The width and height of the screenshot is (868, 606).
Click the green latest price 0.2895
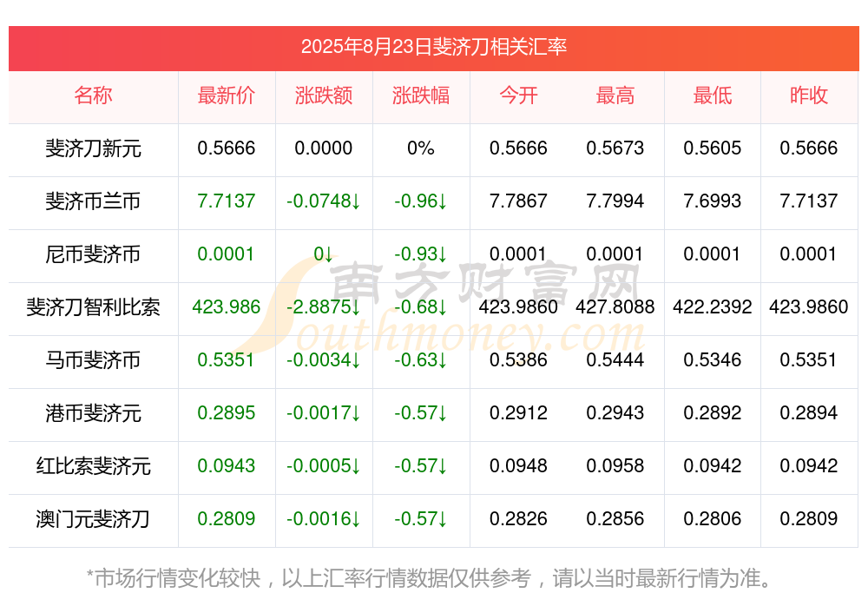pyautogui.click(x=226, y=413)
